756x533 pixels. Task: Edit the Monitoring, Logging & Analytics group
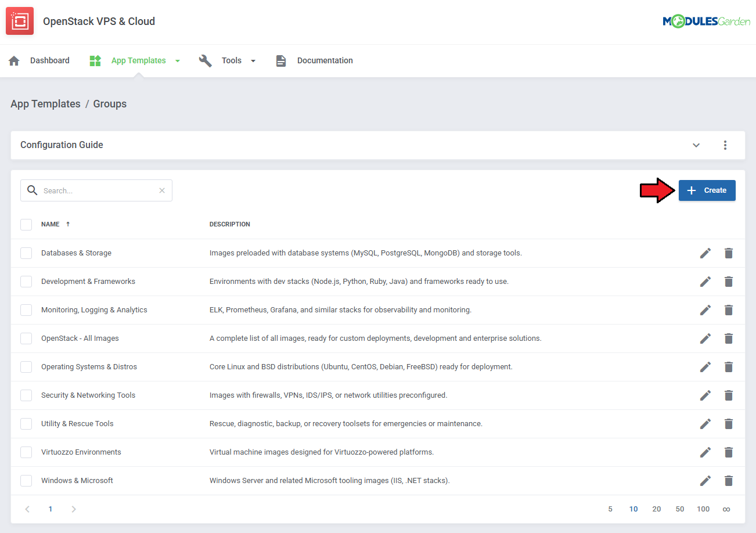coord(705,310)
